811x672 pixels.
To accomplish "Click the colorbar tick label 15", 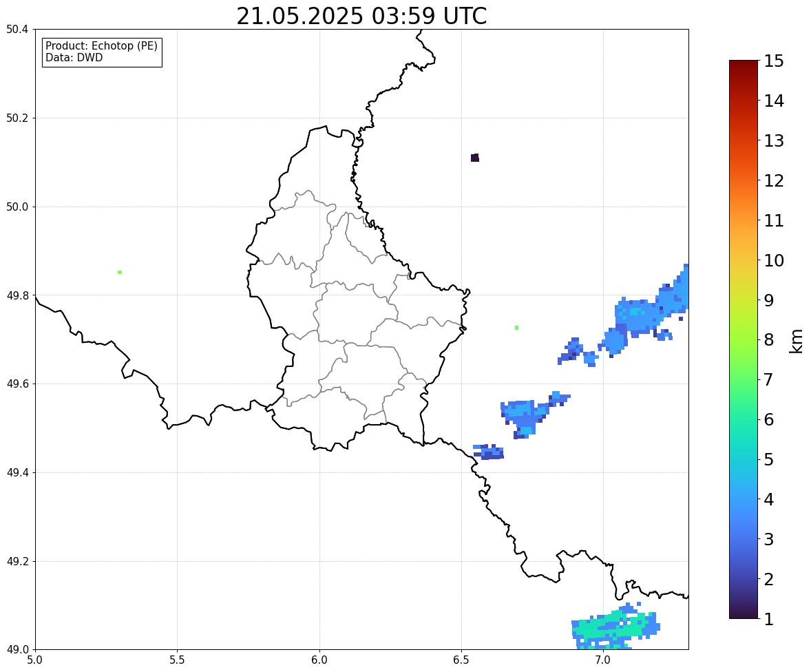I will point(774,61).
